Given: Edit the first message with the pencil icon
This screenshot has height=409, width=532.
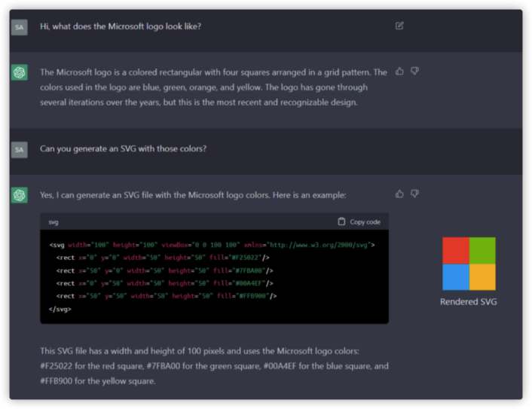Looking at the screenshot, I should click(399, 26).
